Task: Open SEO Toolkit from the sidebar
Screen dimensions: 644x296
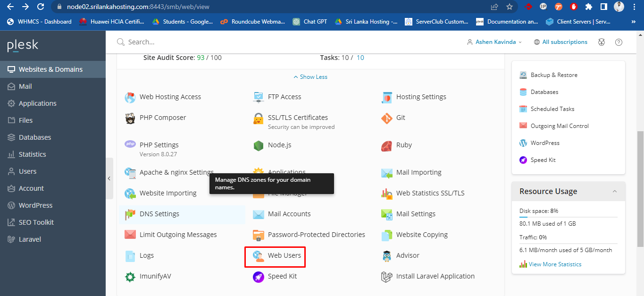Action: pos(36,222)
